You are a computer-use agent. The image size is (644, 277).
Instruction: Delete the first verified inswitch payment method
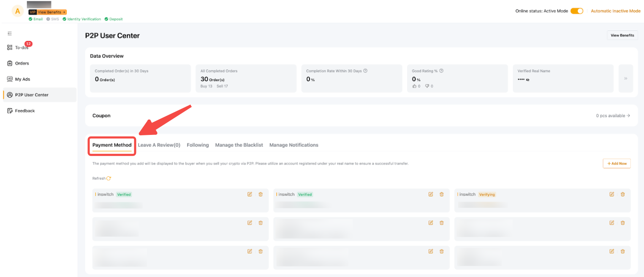click(x=261, y=194)
